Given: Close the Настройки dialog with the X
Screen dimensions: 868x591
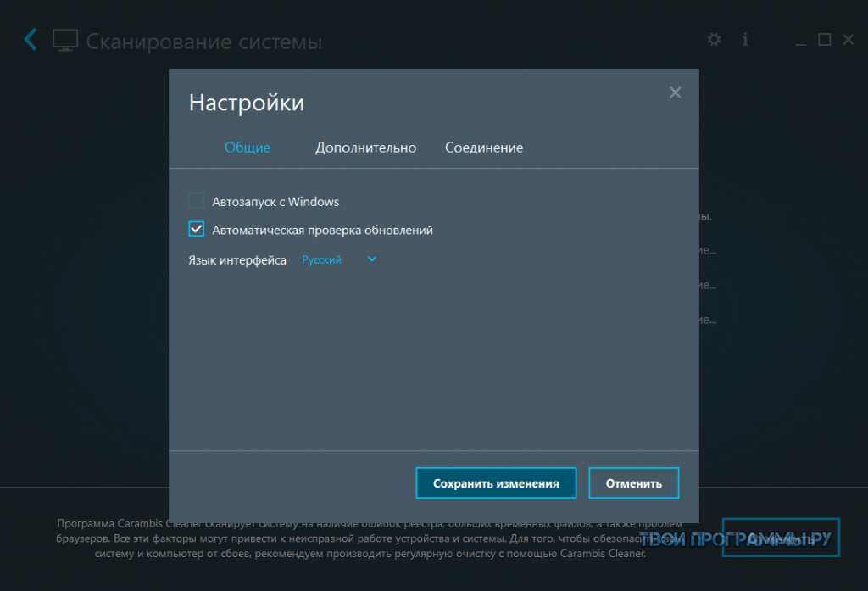Looking at the screenshot, I should pyautogui.click(x=675, y=92).
